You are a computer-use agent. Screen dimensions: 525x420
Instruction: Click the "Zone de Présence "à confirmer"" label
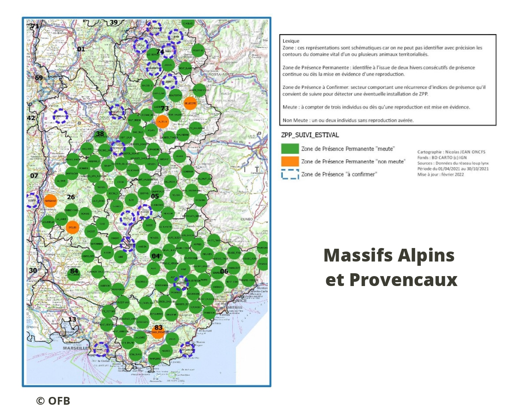click(x=339, y=174)
